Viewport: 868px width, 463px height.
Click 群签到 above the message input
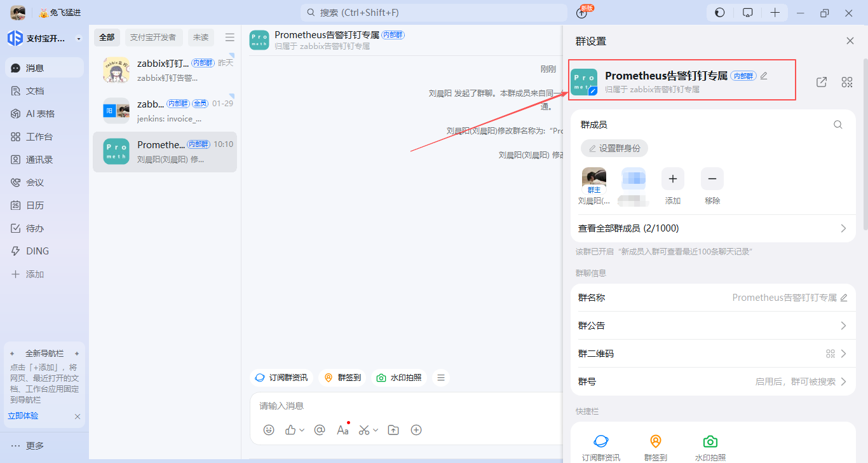342,378
